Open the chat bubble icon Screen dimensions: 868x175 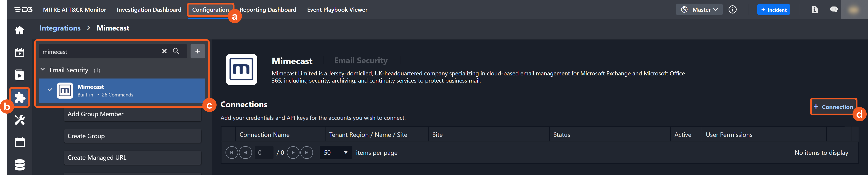click(x=833, y=9)
